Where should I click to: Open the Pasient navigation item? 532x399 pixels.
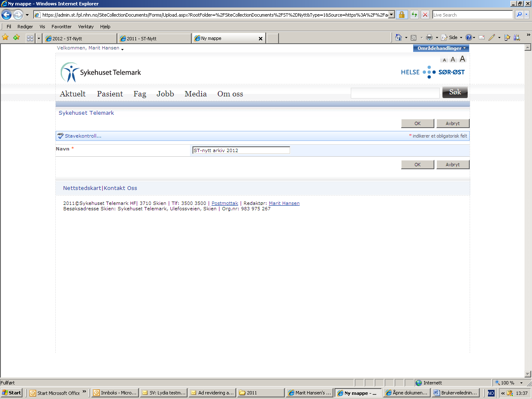pos(110,94)
